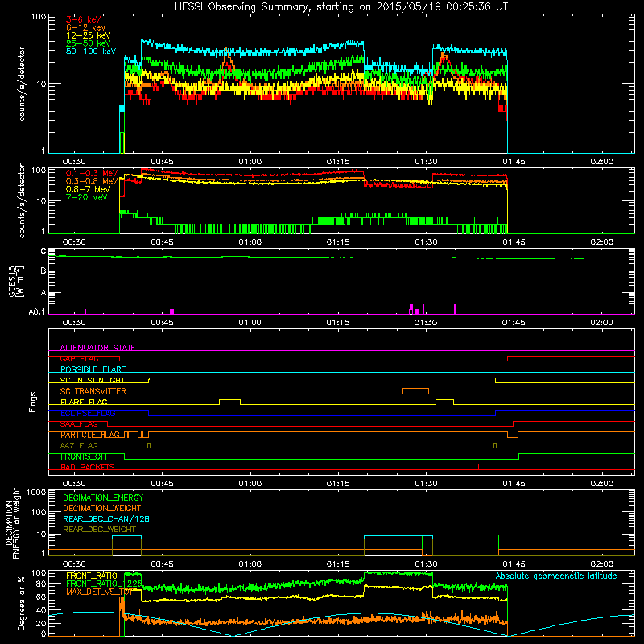Click the 01:30 time tick under Flags panel
Image resolution: width=644 pixels, height=644 pixels.
click(x=426, y=484)
